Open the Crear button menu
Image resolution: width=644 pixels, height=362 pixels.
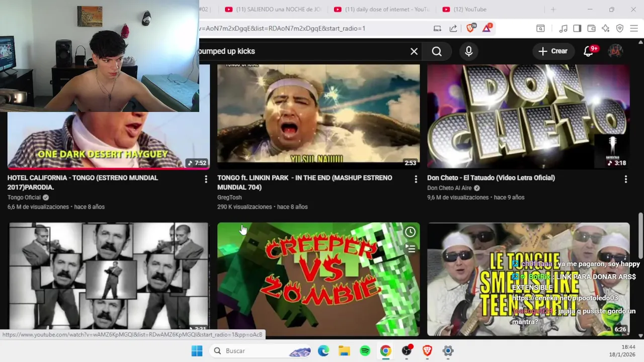click(x=553, y=51)
